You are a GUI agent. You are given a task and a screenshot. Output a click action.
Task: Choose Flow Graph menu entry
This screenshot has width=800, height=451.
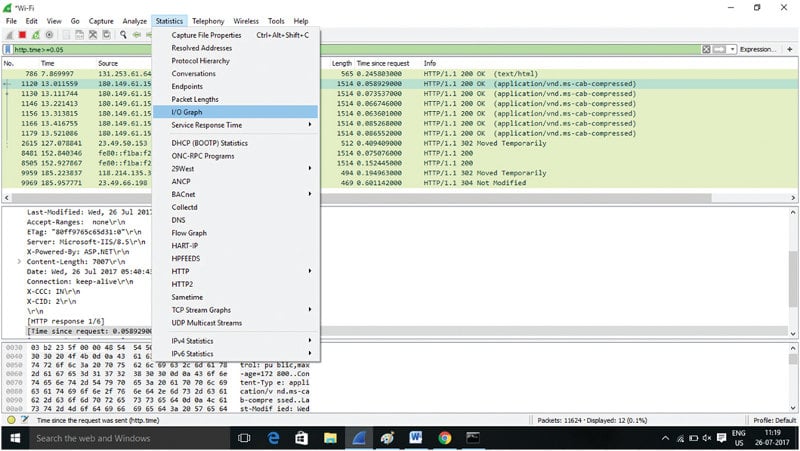(x=188, y=233)
